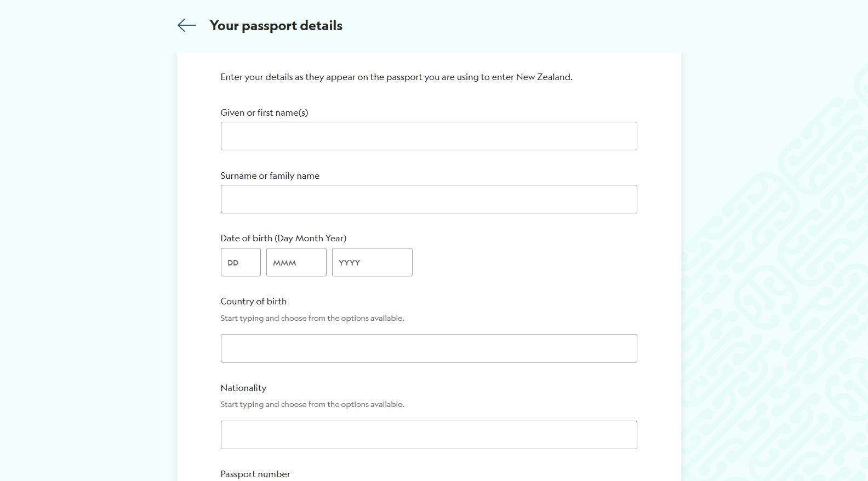Click the DD day of birth box
Image resolution: width=868 pixels, height=481 pixels.
click(x=241, y=262)
